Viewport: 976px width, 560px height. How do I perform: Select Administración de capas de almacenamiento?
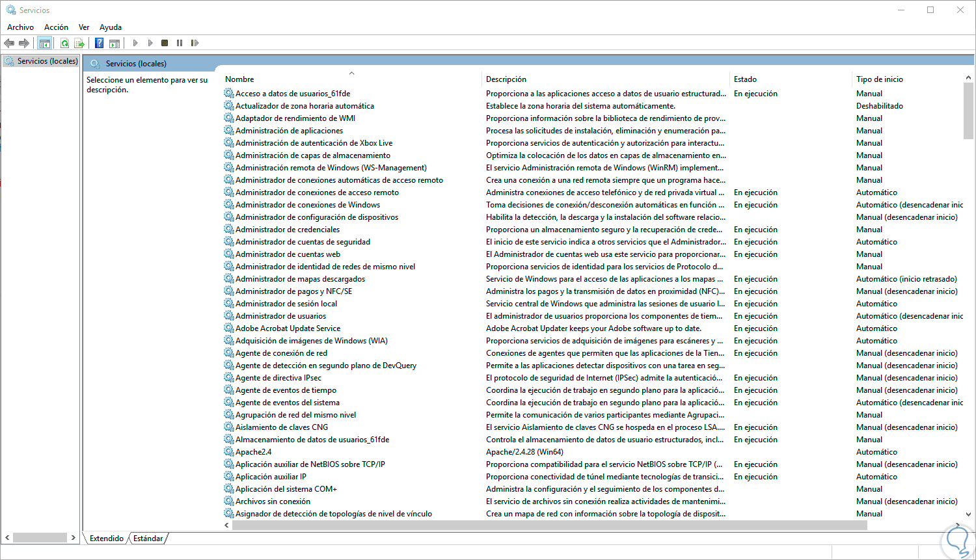(313, 155)
